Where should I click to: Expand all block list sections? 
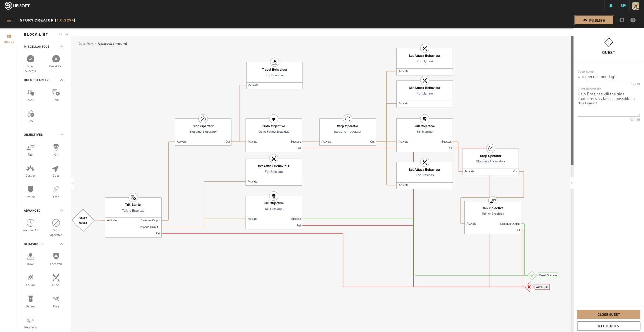(60, 35)
